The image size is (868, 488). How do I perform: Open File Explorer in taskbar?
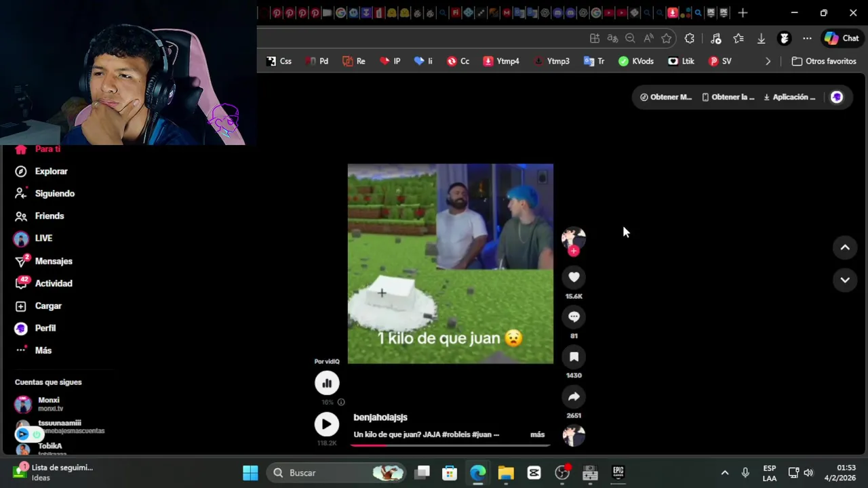(x=506, y=472)
